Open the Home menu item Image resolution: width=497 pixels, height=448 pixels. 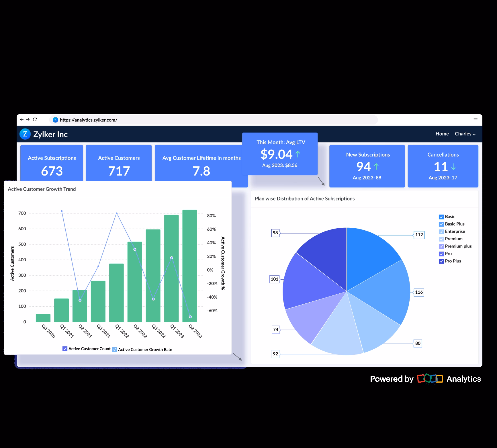click(x=442, y=134)
